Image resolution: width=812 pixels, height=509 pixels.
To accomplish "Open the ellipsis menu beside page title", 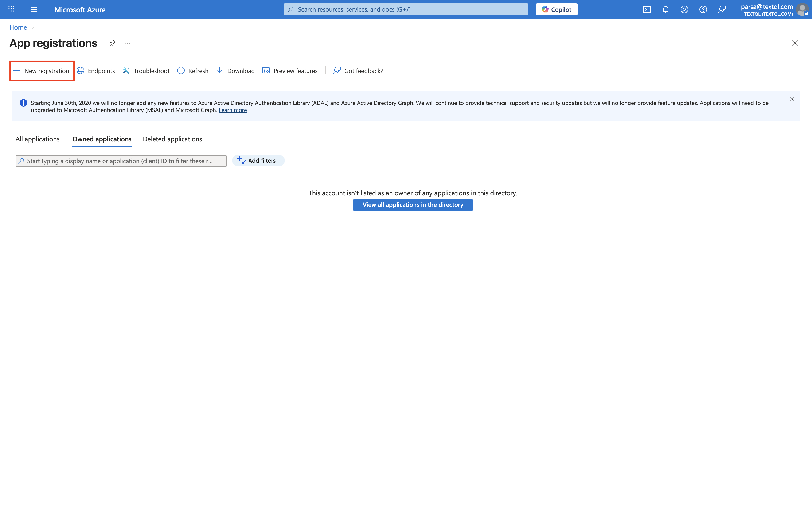I will [127, 43].
